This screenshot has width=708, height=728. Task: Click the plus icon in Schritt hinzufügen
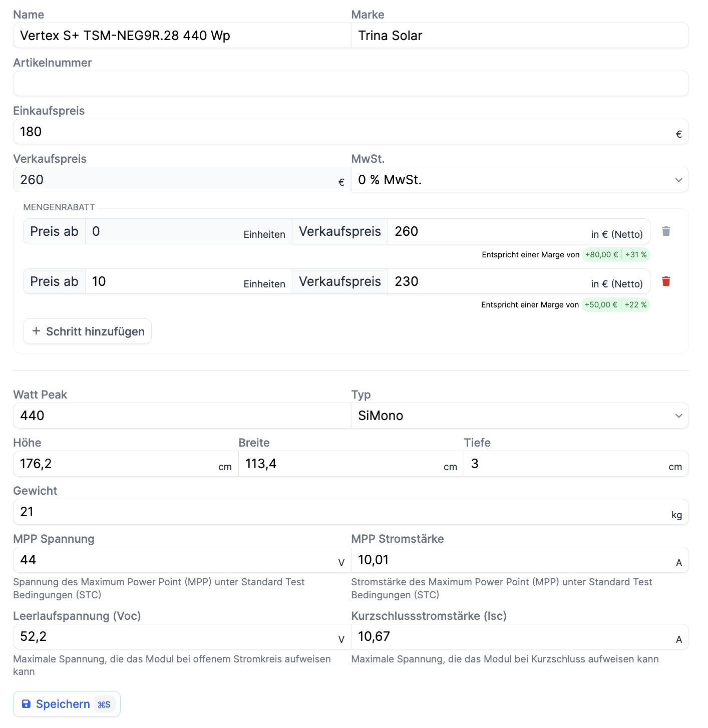point(36,331)
